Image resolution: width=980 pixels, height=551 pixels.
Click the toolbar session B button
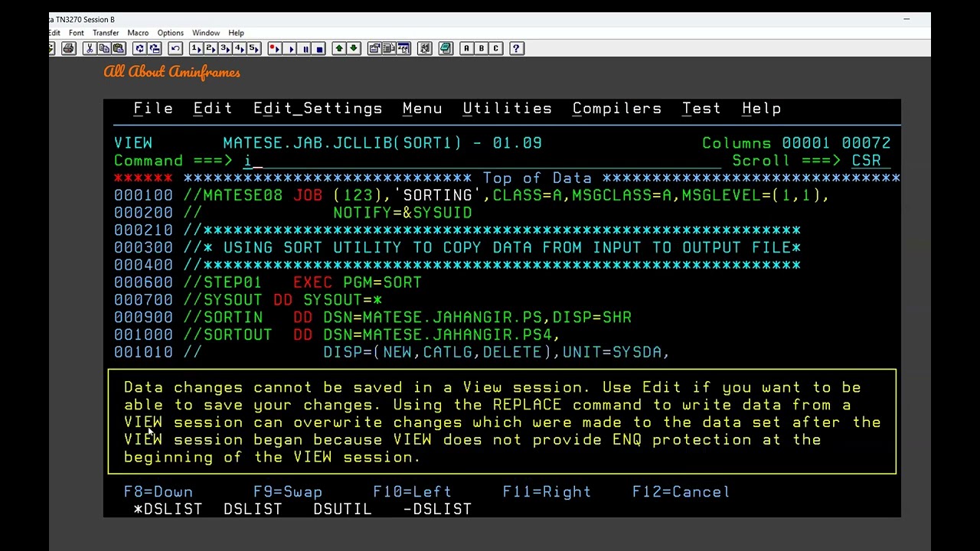481,48
